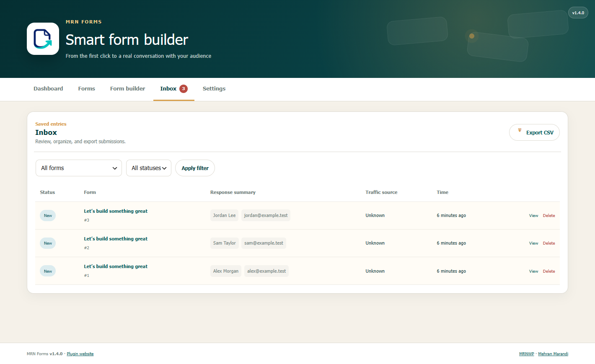Image resolution: width=595 pixels, height=364 pixels.
Task: Delete the Jordan Lee entry
Action: click(549, 216)
